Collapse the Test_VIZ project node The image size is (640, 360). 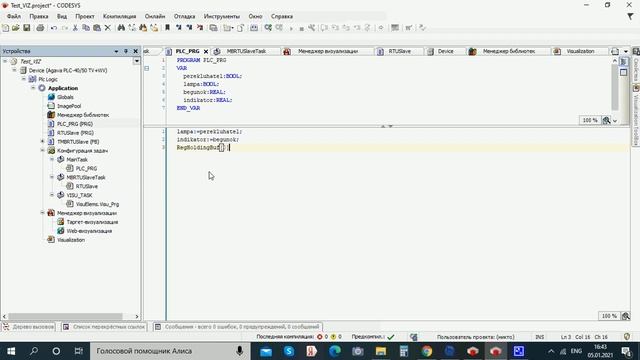tap(5, 61)
